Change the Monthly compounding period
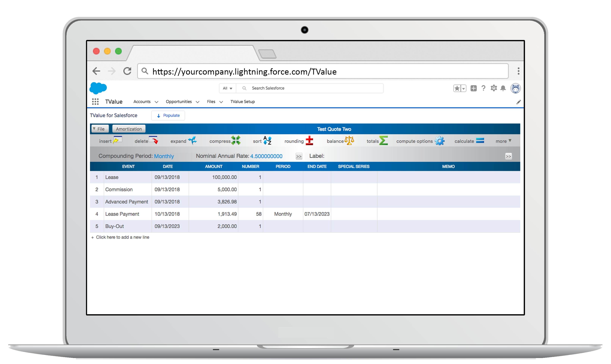This screenshot has width=611, height=364. 164,156
